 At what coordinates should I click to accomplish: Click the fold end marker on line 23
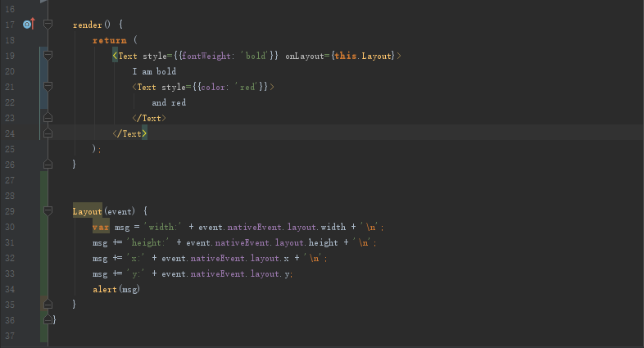tap(48, 118)
